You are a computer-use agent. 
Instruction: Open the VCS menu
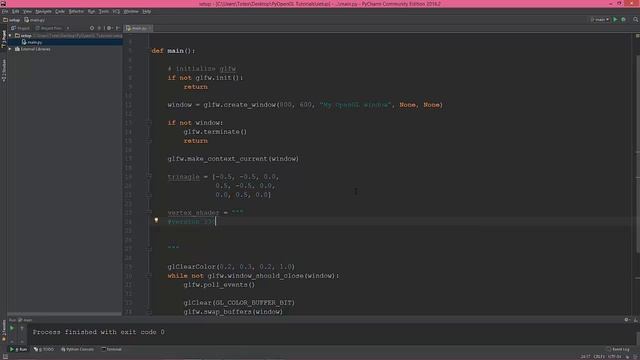click(116, 11)
